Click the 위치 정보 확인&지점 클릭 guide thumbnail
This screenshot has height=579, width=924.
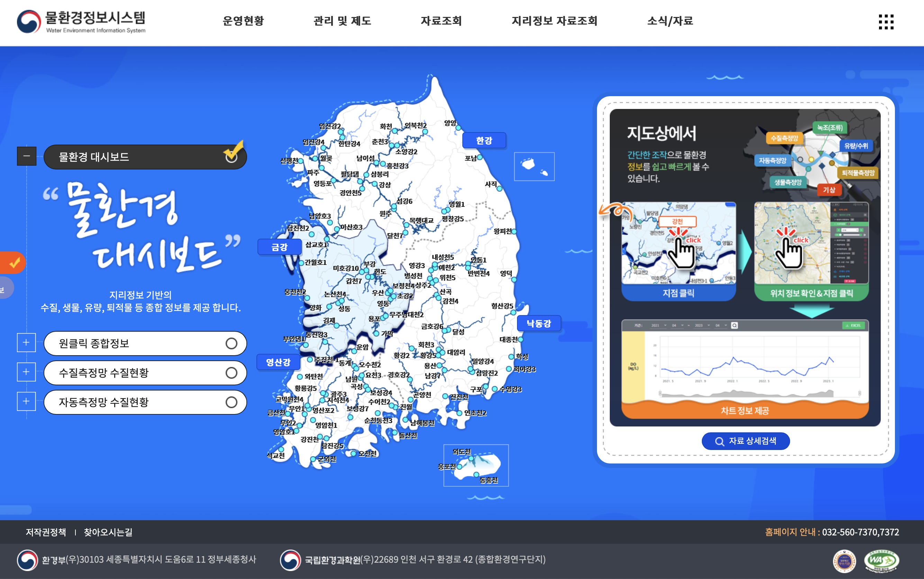point(812,251)
